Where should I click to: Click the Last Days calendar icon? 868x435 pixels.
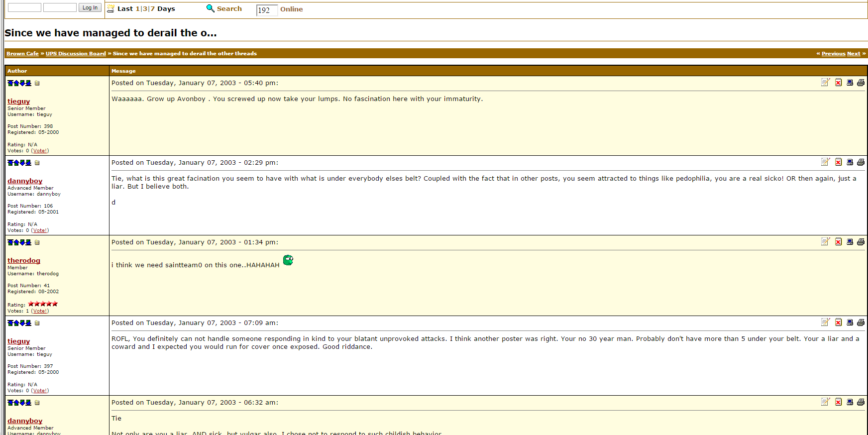pos(111,8)
